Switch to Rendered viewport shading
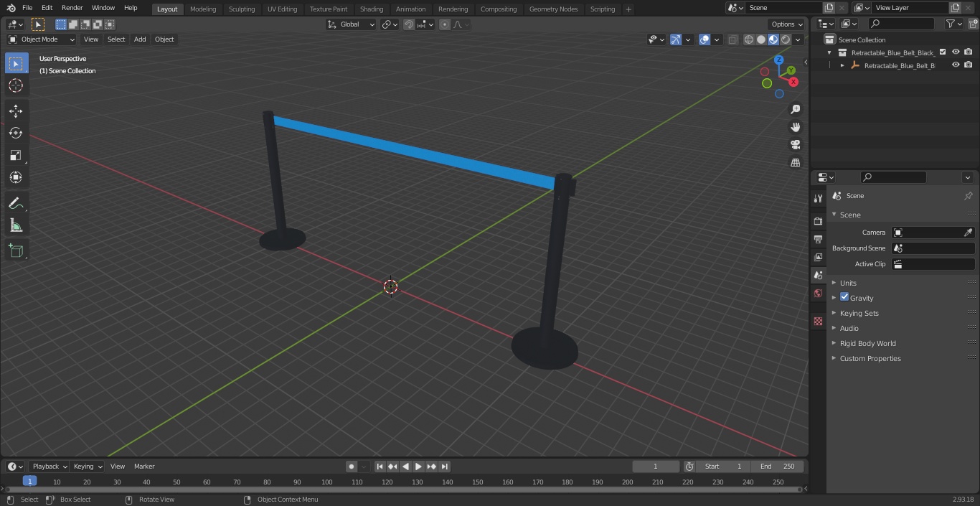This screenshot has width=980, height=506. coord(786,39)
